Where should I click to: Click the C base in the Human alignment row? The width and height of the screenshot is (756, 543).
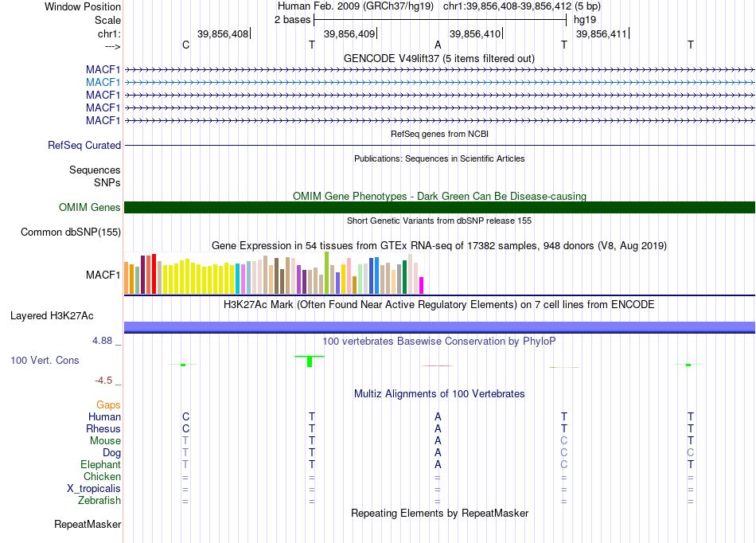[x=186, y=416]
